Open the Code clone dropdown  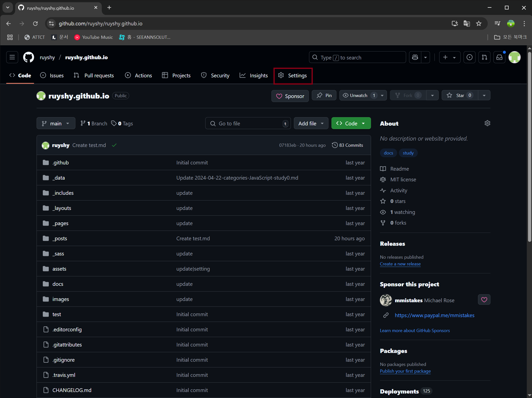click(351, 123)
